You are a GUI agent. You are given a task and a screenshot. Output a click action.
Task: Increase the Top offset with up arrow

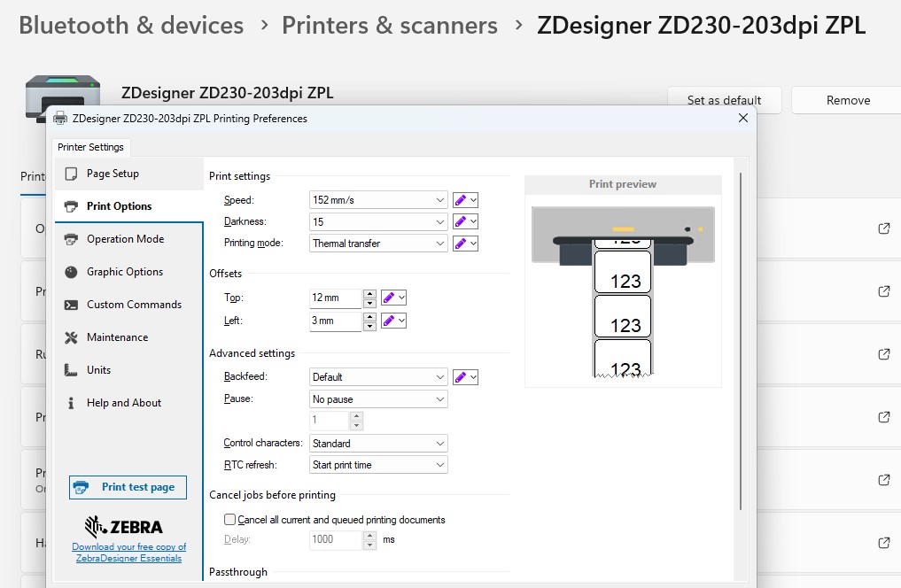(369, 294)
